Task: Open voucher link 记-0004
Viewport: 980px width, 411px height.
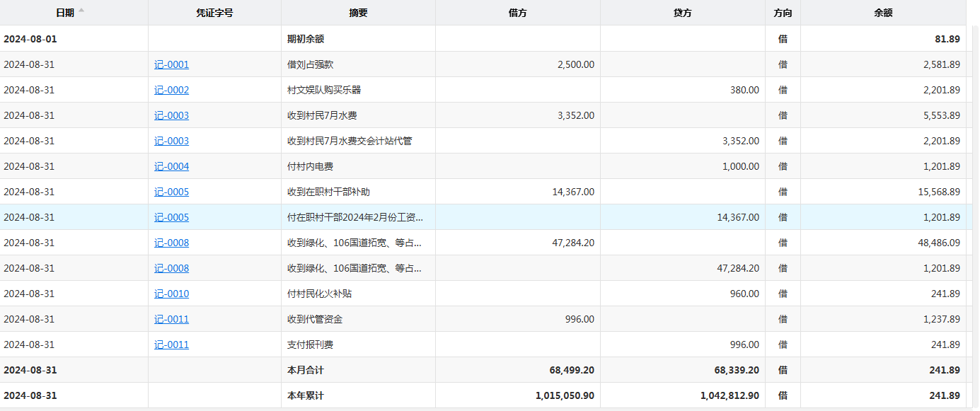Action: 171,166
